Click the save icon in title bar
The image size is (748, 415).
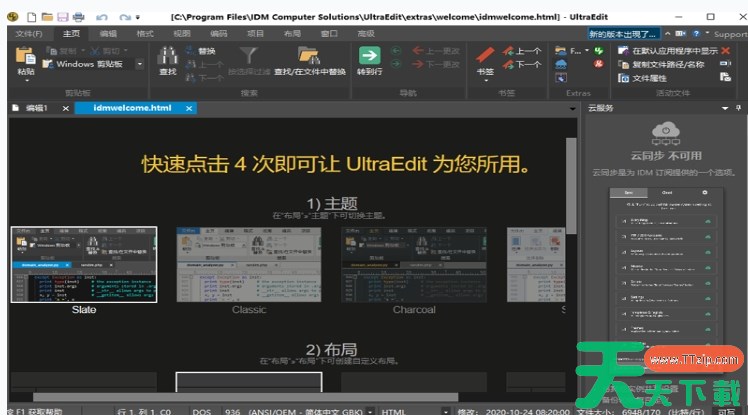[x=63, y=17]
